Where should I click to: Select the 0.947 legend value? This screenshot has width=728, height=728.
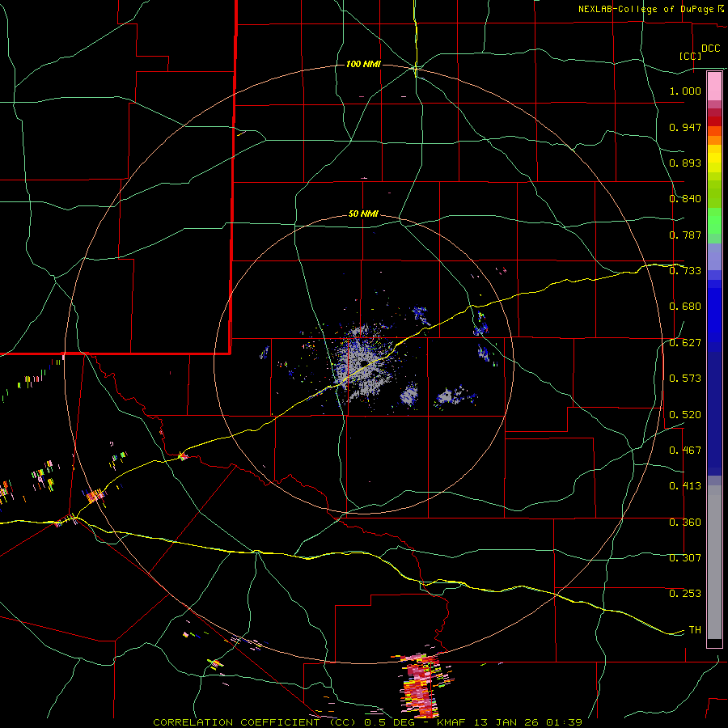click(685, 127)
